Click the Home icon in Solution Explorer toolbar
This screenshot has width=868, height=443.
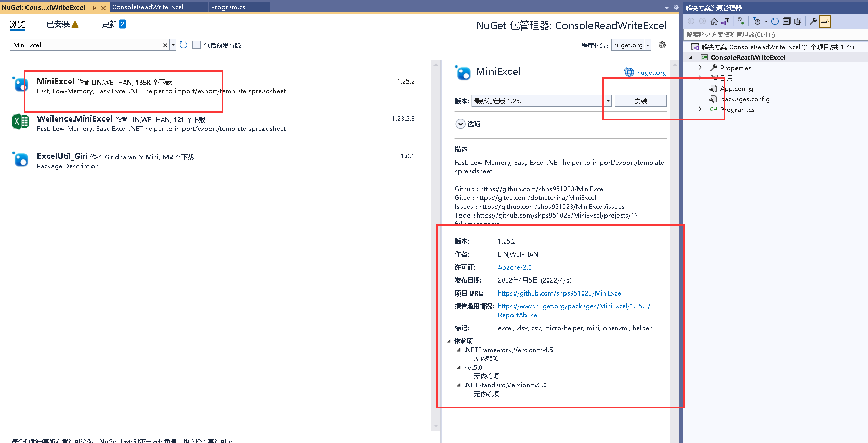pyautogui.click(x=714, y=21)
